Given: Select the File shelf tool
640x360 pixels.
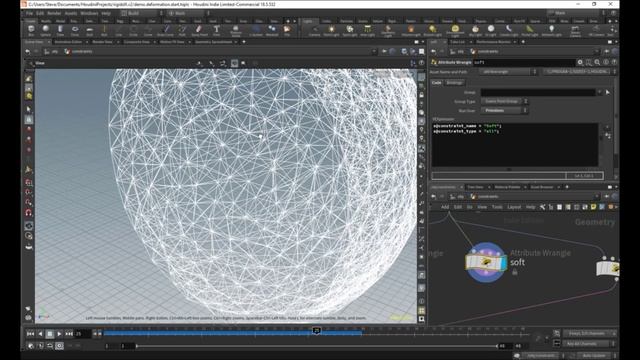Looking at the screenshot, I should click(x=287, y=30).
